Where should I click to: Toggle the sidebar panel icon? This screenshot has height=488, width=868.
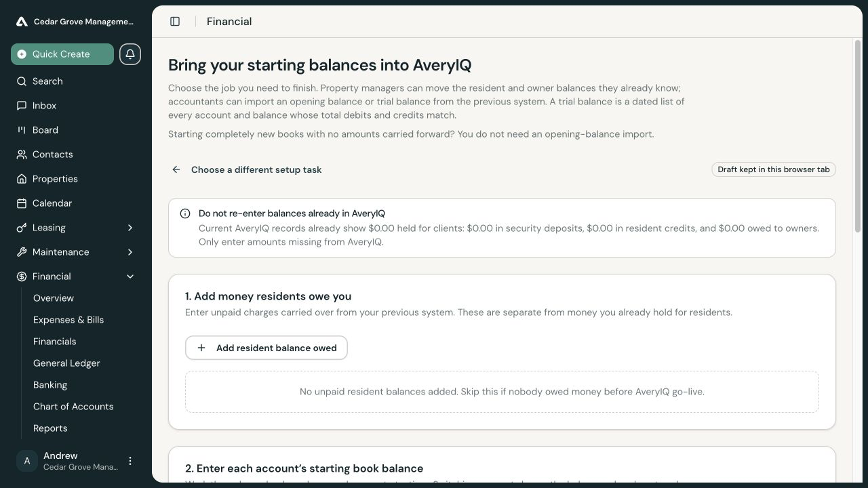pos(175,22)
